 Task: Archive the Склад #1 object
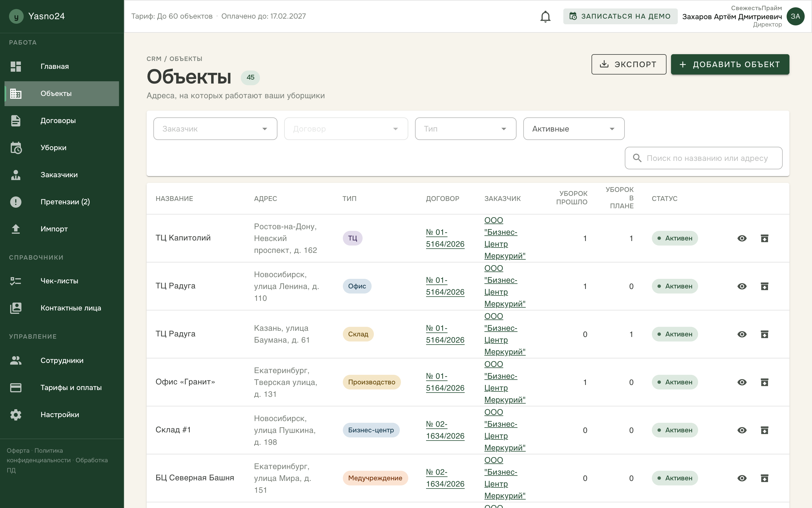(764, 430)
